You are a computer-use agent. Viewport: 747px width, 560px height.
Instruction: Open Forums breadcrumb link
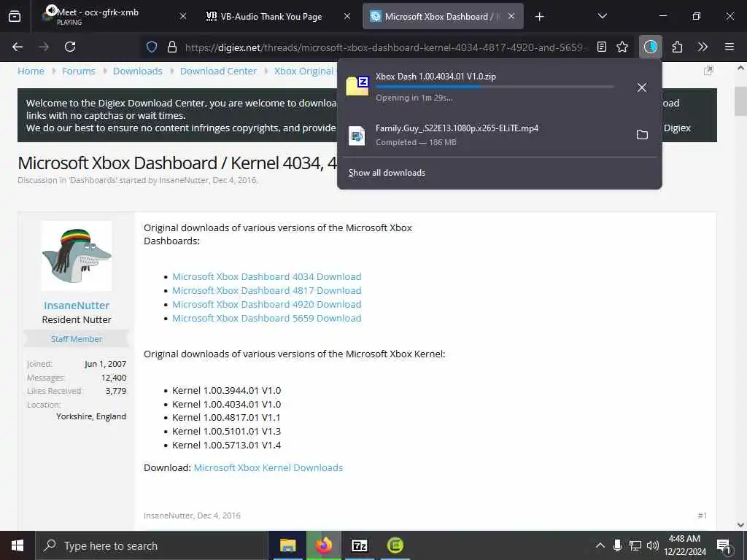click(x=79, y=71)
